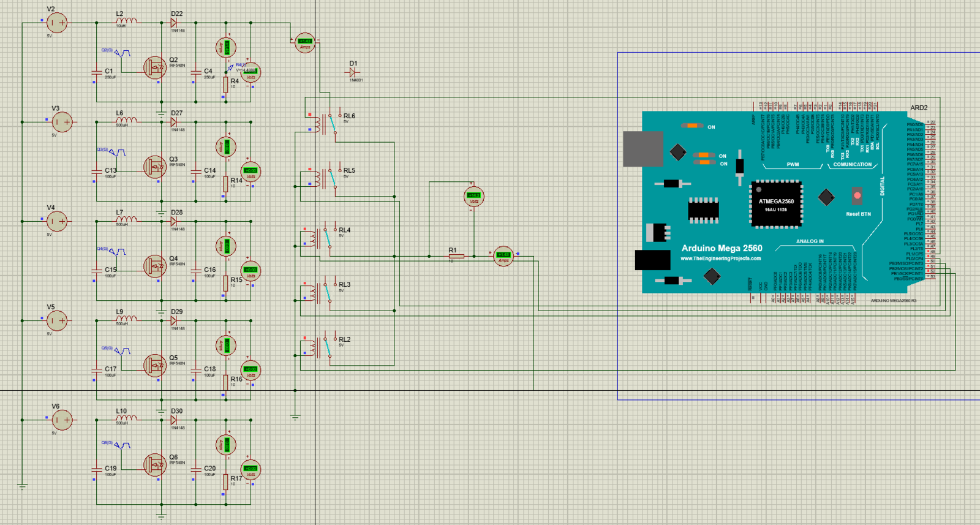Image resolution: width=980 pixels, height=525 pixels.
Task: Select capacitor C1 symbol
Action: coord(97,72)
